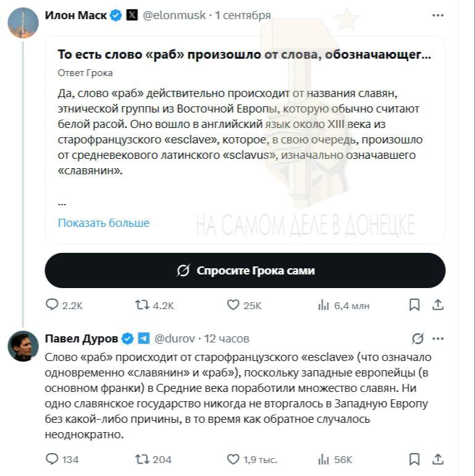Viewport: 475px width, 476px height.
Task: Expand Grok answer with Показать больше
Action: (x=104, y=223)
